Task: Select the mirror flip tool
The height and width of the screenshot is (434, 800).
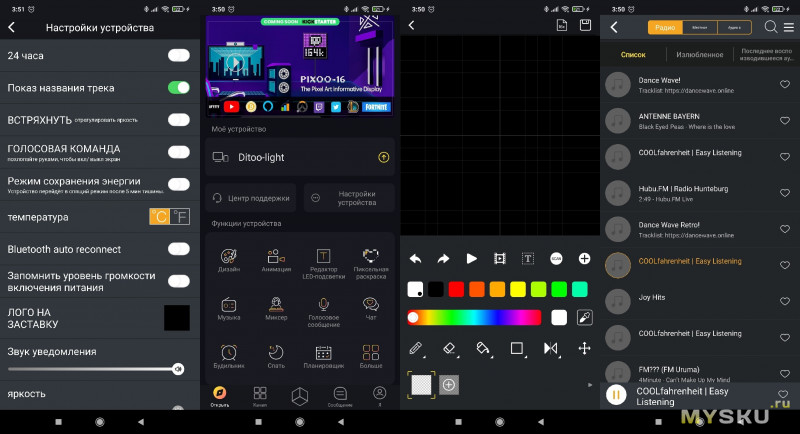Action: click(x=551, y=348)
